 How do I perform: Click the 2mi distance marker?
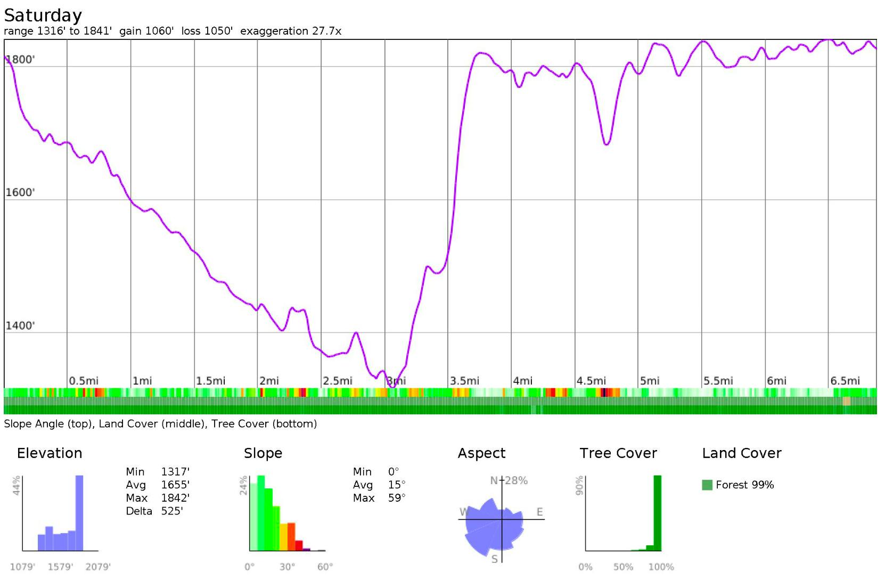(269, 381)
